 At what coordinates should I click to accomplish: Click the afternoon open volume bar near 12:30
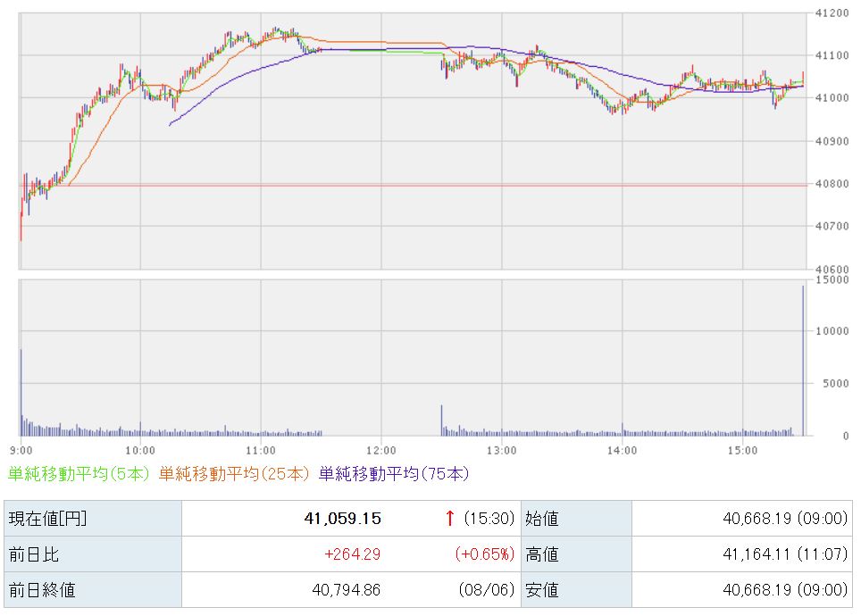[441, 420]
